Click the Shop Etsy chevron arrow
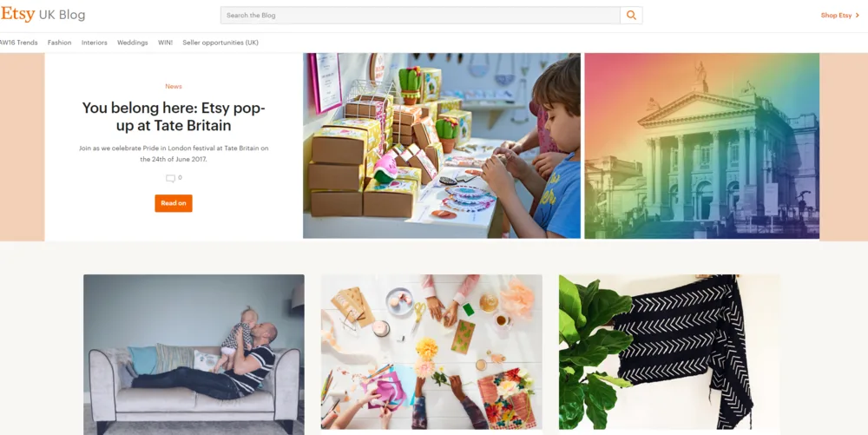The width and height of the screenshot is (868, 435). coord(858,16)
